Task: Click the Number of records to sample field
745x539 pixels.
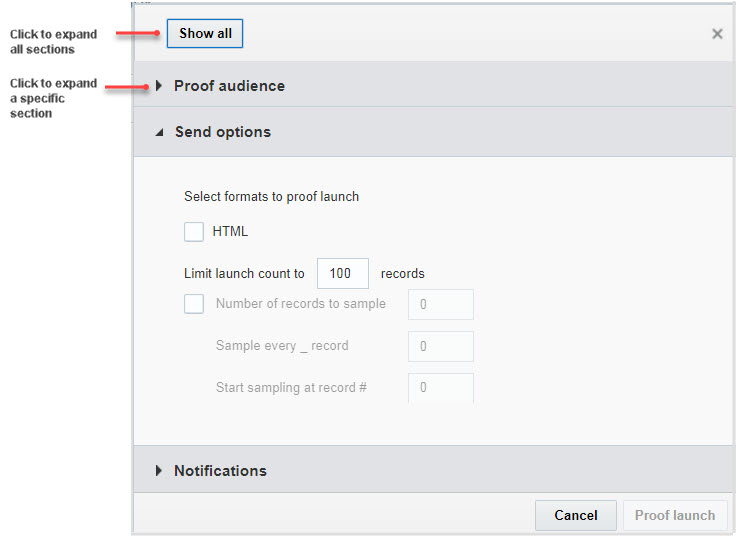Action: coord(440,304)
